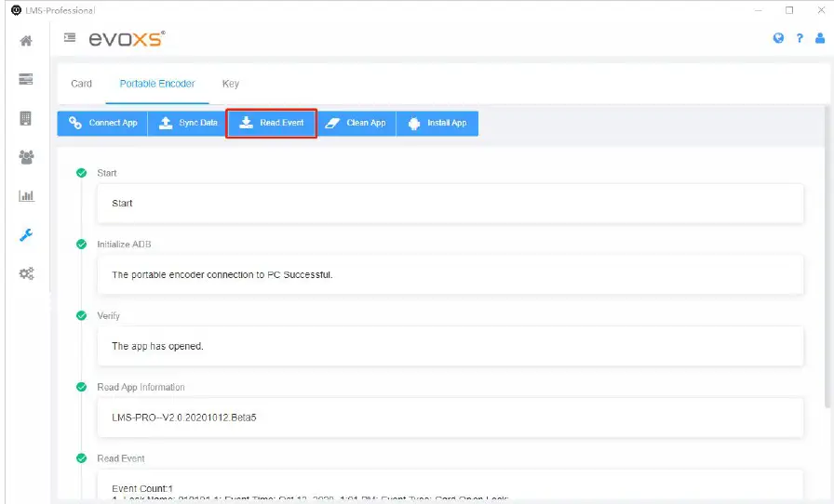Click the green check beside Start
The image size is (834, 504).
81,173
